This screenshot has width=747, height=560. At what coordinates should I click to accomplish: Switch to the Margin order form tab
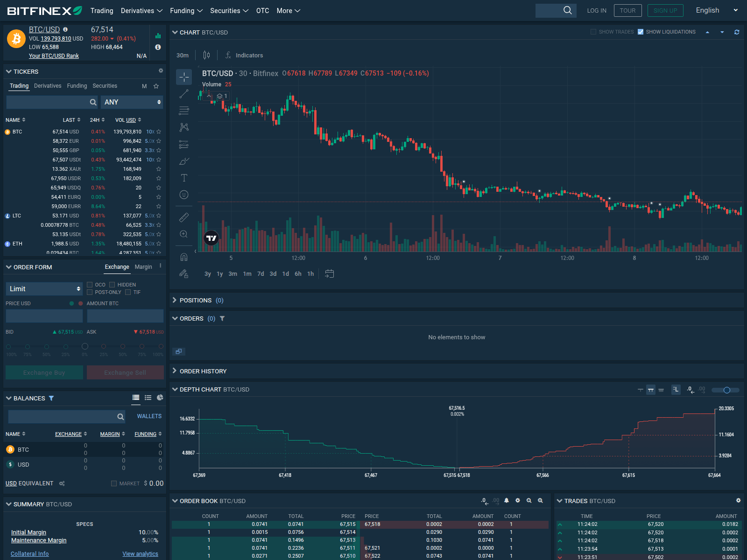pos(143,267)
